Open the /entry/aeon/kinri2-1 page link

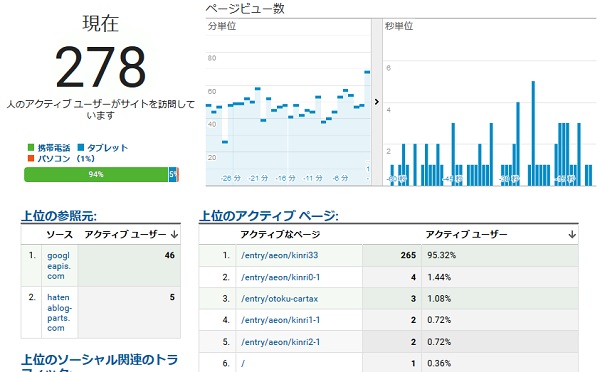tap(280, 342)
